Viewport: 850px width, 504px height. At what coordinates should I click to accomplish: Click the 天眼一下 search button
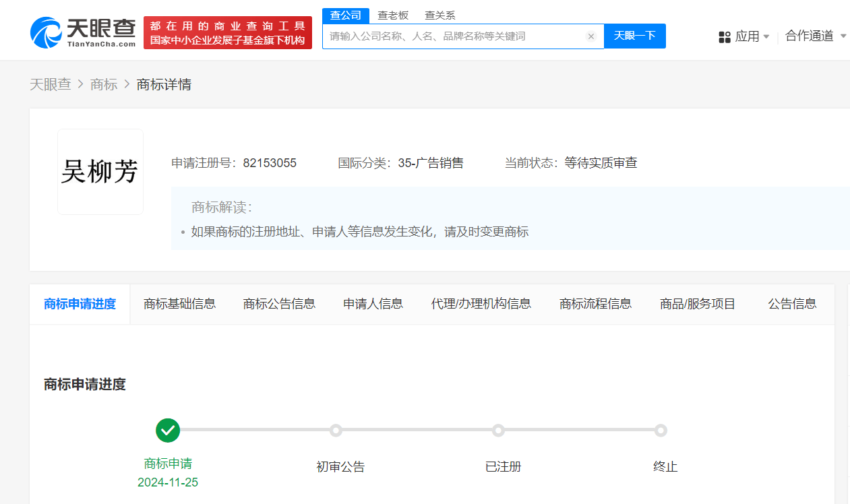tap(635, 36)
